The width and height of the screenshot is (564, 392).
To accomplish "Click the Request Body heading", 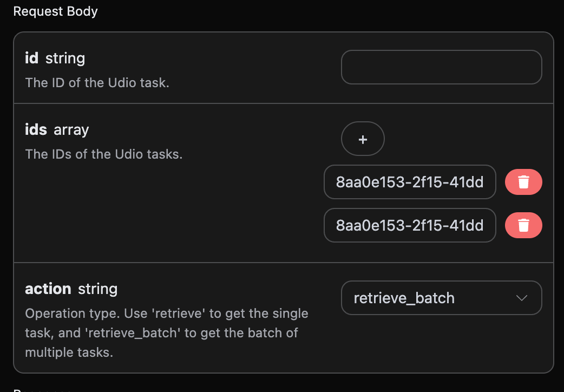I will click(55, 11).
